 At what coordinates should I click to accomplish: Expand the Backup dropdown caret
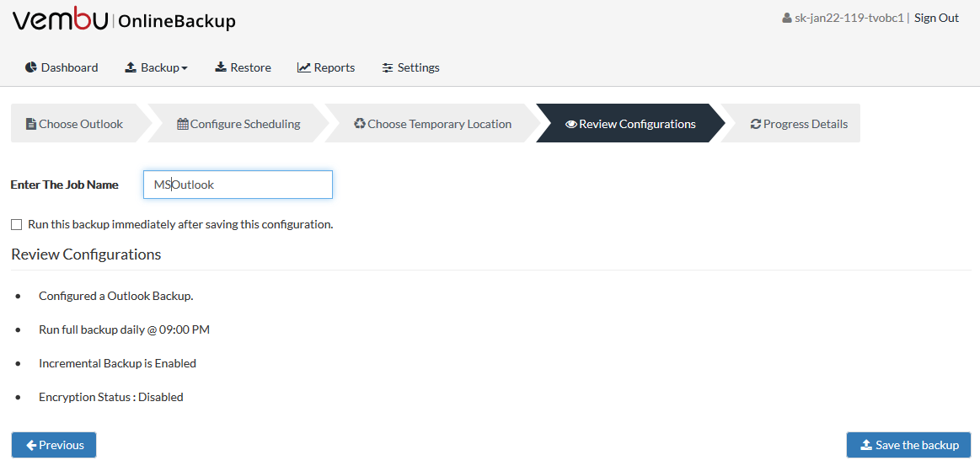(185, 68)
